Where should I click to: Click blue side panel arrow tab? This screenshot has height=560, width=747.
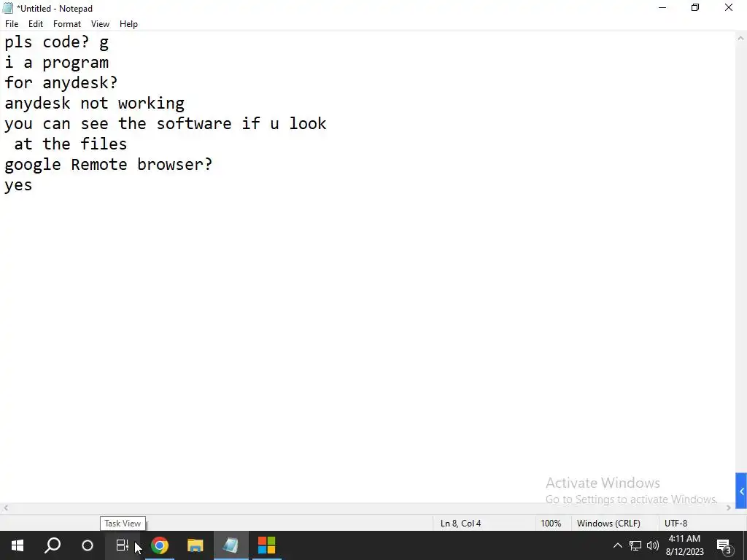click(x=741, y=491)
